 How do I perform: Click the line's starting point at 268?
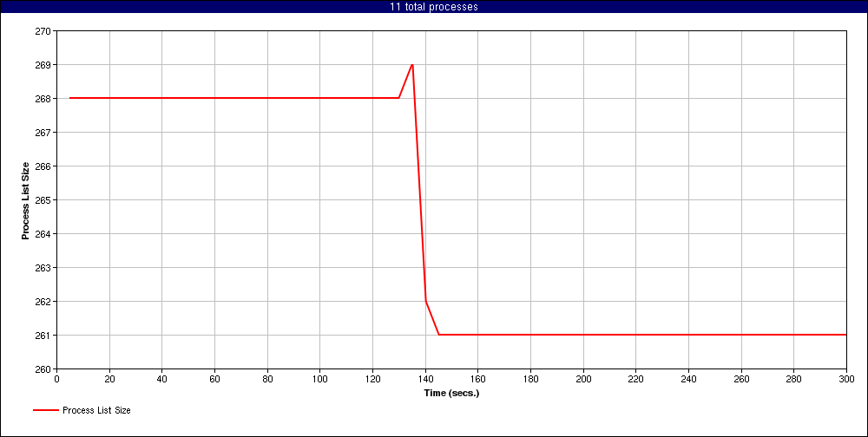coord(69,98)
